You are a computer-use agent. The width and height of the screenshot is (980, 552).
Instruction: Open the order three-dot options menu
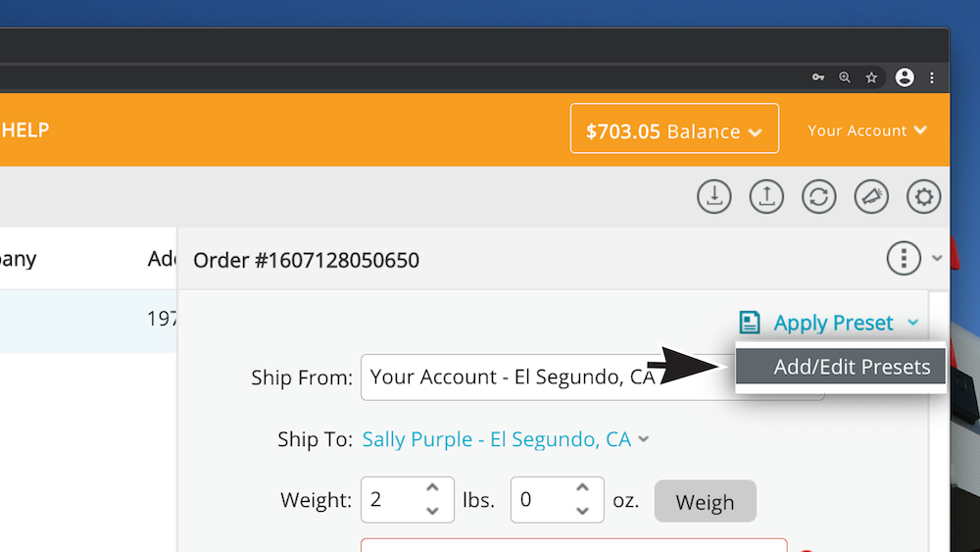(904, 258)
